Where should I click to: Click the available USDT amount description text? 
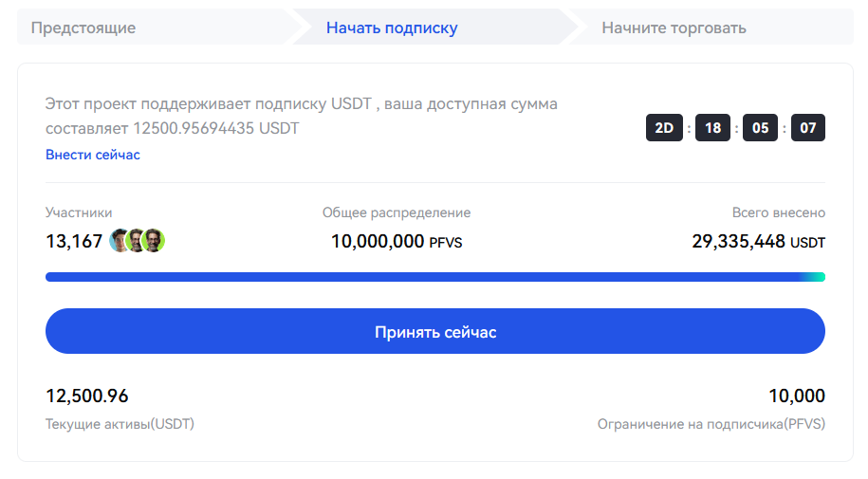click(x=302, y=116)
